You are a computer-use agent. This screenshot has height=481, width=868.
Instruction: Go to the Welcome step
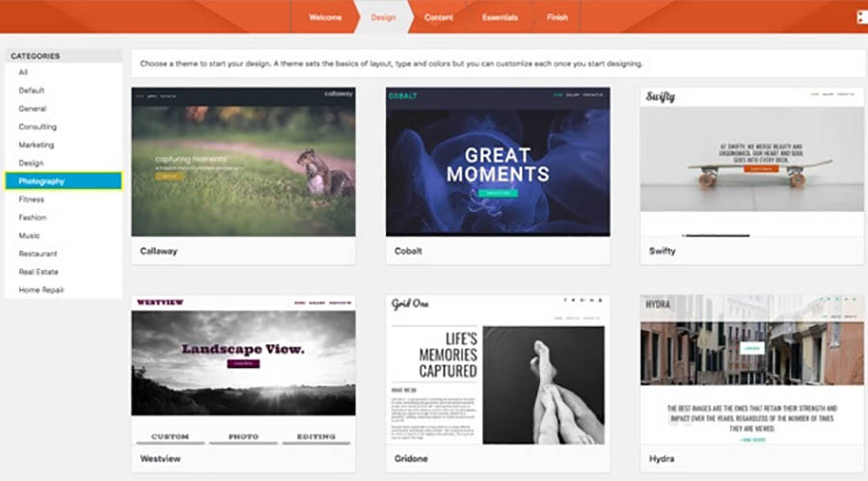pyautogui.click(x=325, y=17)
